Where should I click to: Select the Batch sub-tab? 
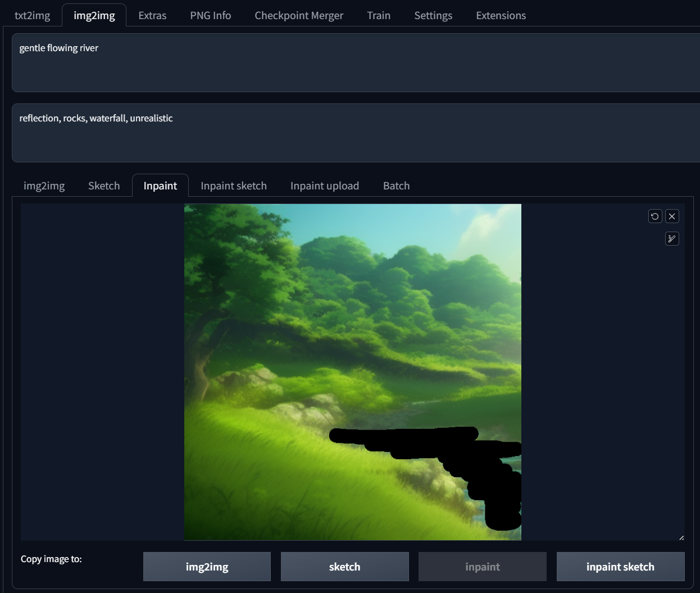coord(396,185)
